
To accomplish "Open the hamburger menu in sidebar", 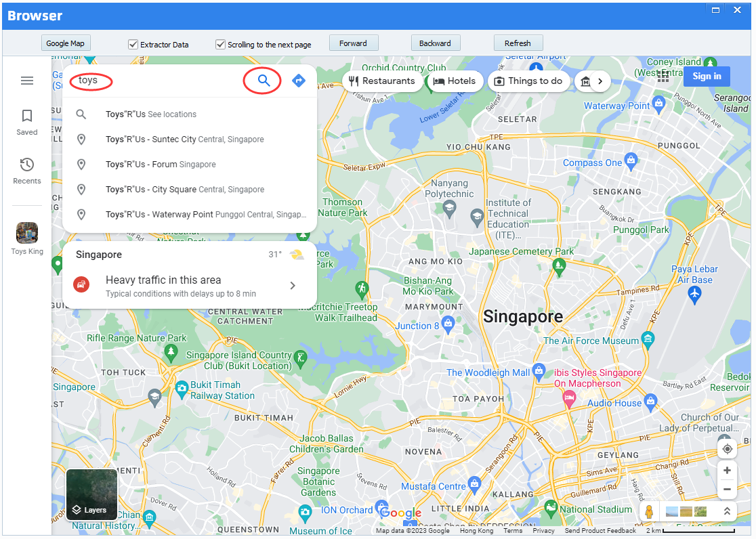I will coord(27,81).
